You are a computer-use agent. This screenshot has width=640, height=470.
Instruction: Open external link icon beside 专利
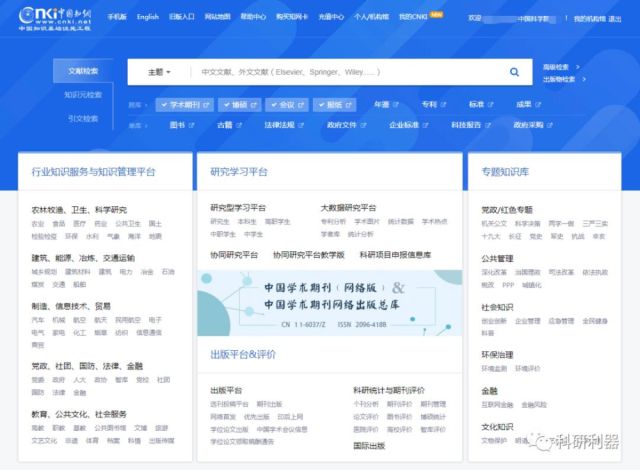point(443,105)
